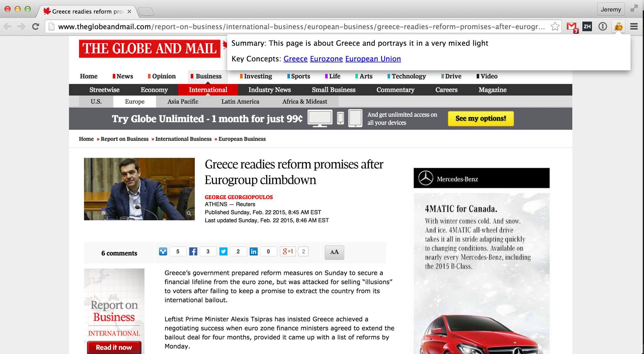Reload the page with refresh icon
644x354 pixels.
(x=36, y=27)
